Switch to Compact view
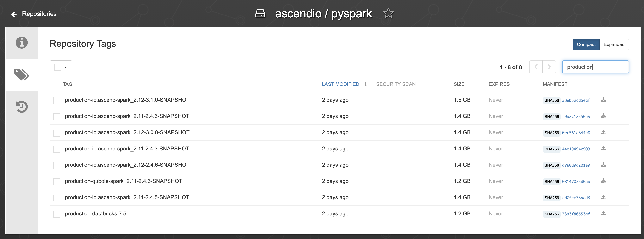Screen dimensions: 644x239 [x=586, y=44]
